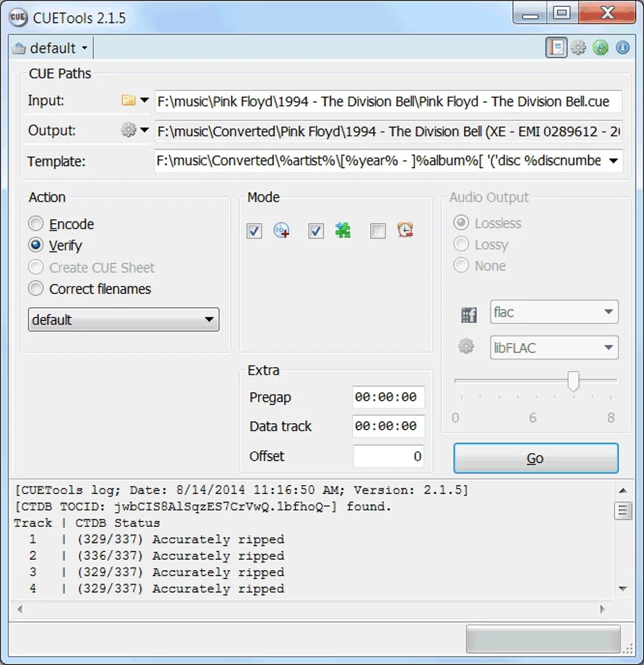
Task: Click the green puzzle CTDB icon
Action: pos(343,230)
